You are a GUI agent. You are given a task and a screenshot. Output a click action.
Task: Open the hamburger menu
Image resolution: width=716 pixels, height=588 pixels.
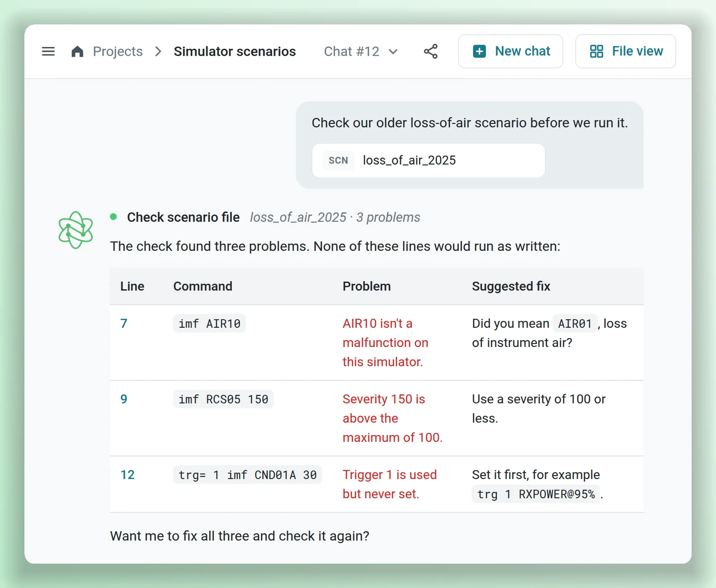tap(48, 51)
